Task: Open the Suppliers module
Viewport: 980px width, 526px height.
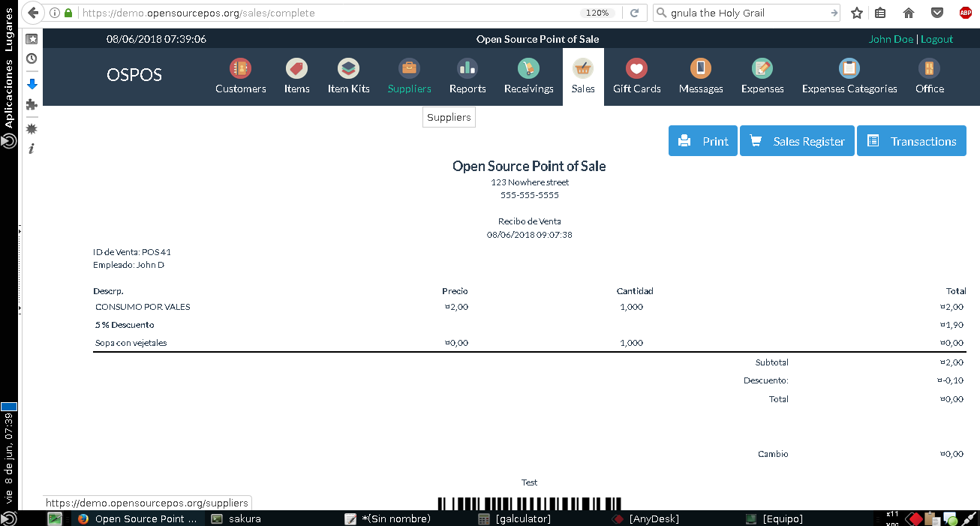Action: point(408,75)
